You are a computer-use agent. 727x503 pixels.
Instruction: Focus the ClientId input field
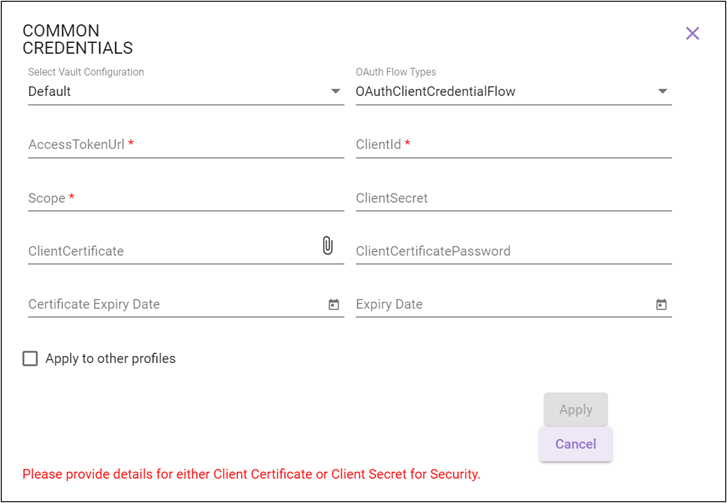[x=514, y=145]
